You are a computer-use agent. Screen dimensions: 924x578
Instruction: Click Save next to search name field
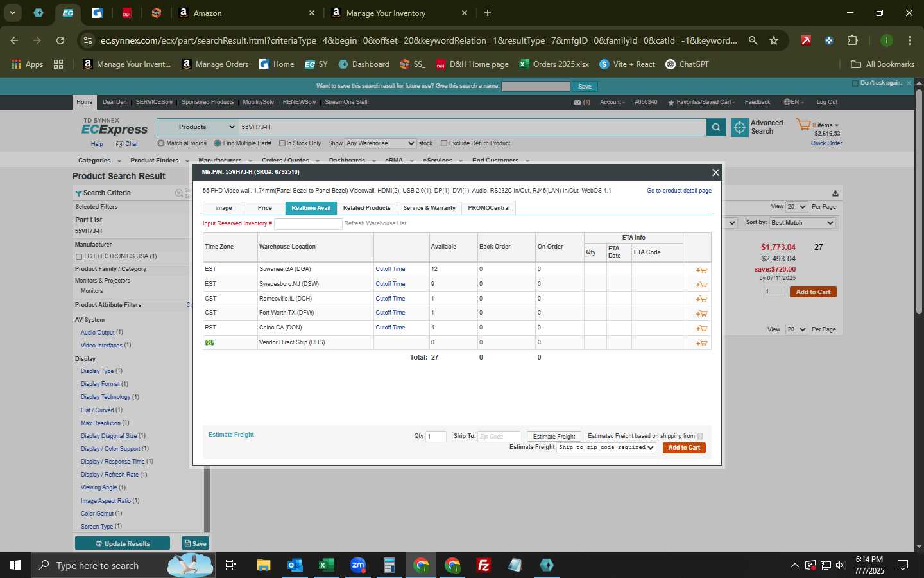[585, 86]
